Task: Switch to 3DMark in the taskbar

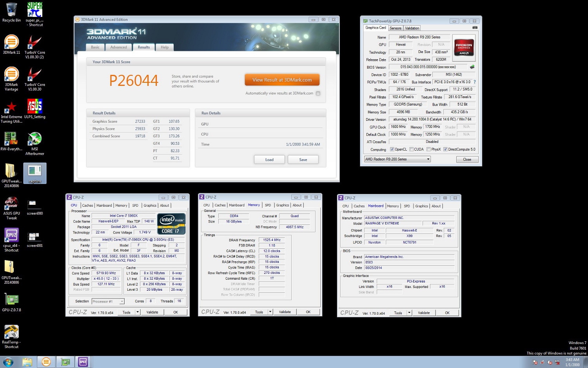Action: (x=46, y=362)
